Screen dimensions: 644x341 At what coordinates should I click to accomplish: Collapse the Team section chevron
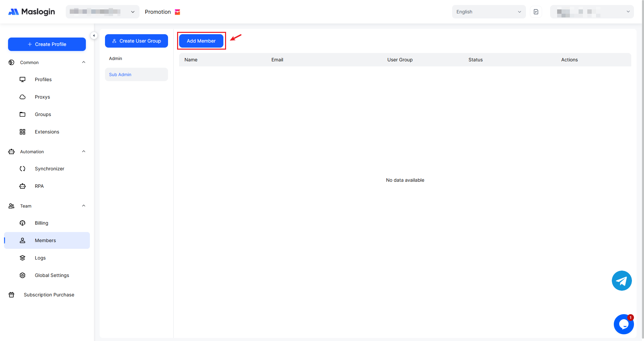(84, 206)
